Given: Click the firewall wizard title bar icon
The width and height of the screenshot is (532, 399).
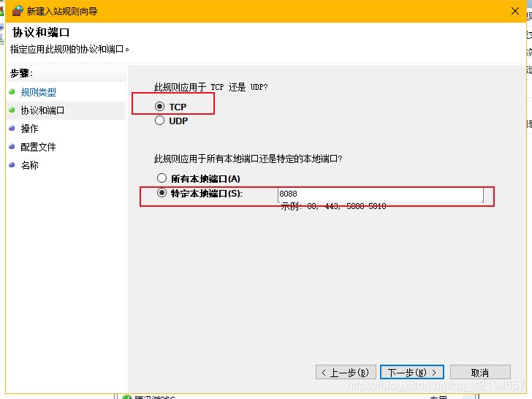Looking at the screenshot, I should pos(18,11).
